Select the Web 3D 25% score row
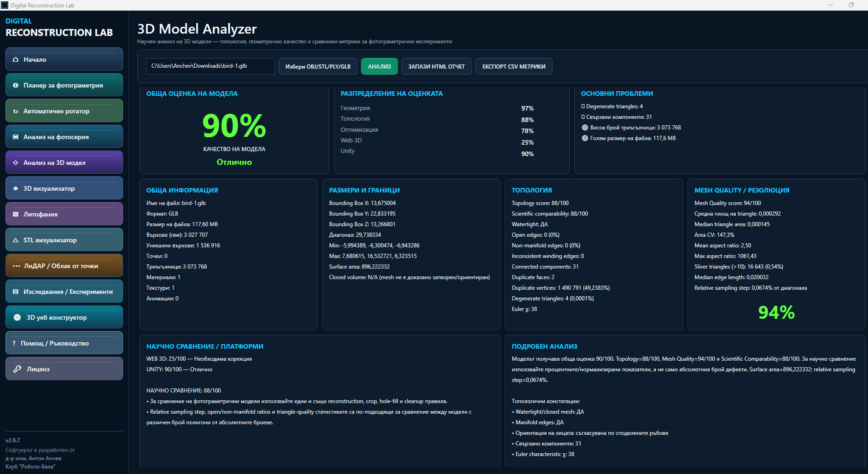The height and width of the screenshot is (474, 868). (x=437, y=141)
